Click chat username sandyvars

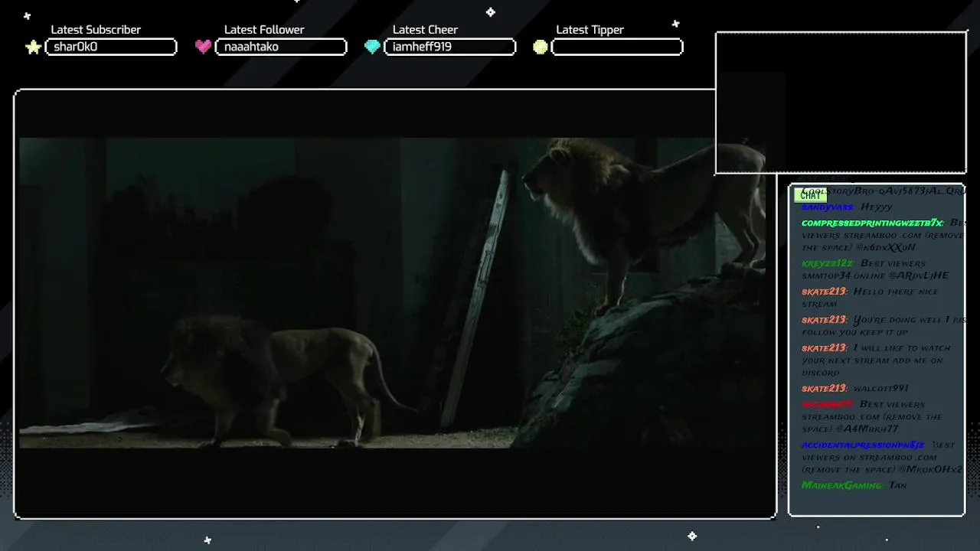click(828, 207)
